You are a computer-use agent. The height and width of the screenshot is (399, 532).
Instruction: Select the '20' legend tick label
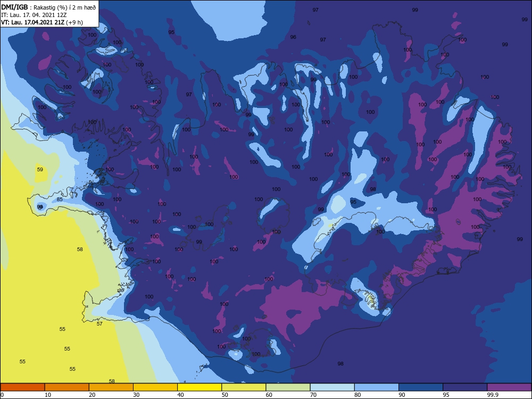92,395
